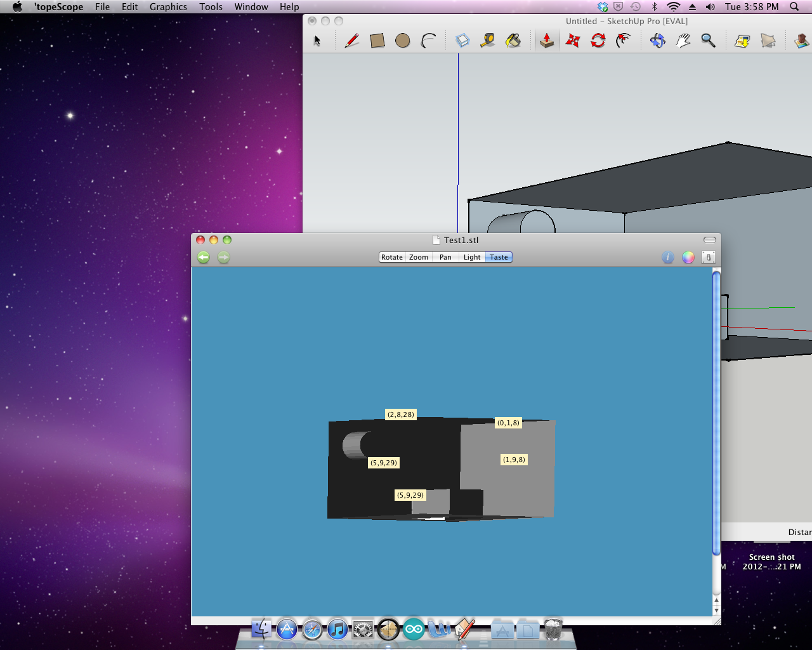Activate the Push/Pull tool
The image size is (812, 650).
(547, 40)
